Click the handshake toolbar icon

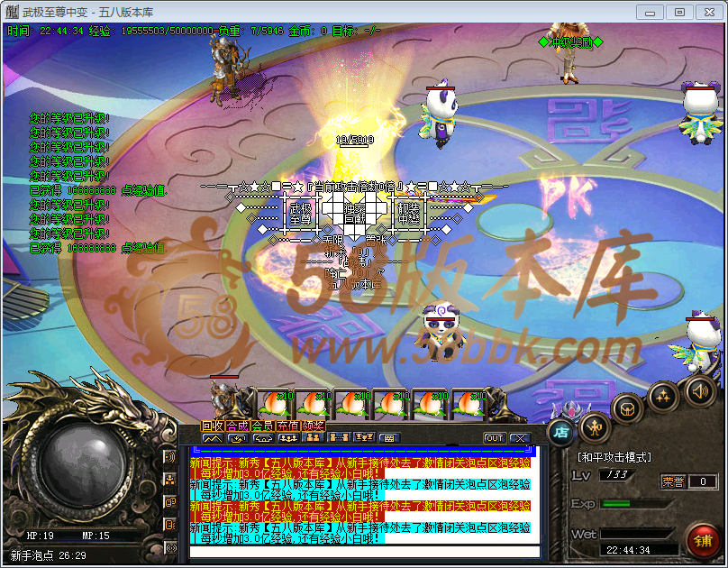pyautogui.click(x=263, y=438)
